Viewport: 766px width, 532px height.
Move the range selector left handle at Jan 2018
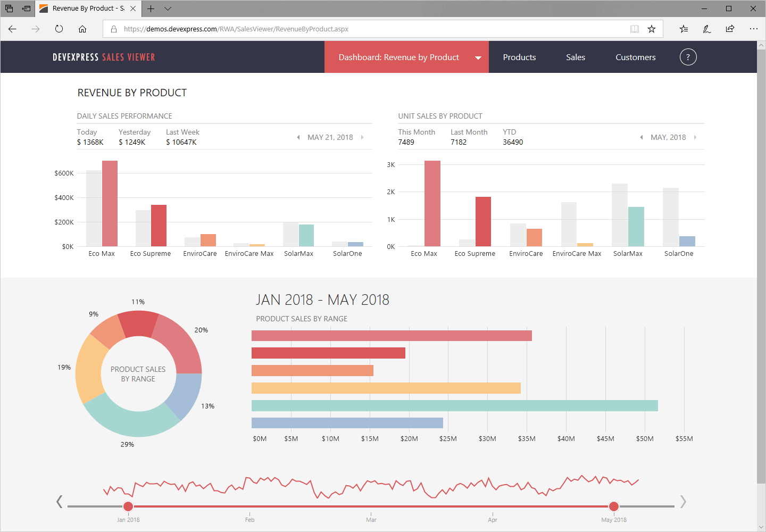click(x=128, y=506)
